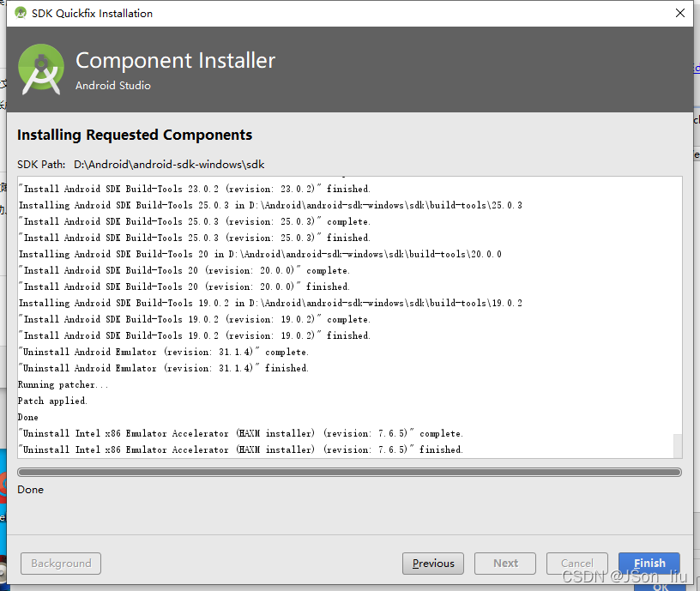The height and width of the screenshot is (591, 700).
Task: Click 'Uninstall Android Emulator complete' log line
Action: point(164,353)
